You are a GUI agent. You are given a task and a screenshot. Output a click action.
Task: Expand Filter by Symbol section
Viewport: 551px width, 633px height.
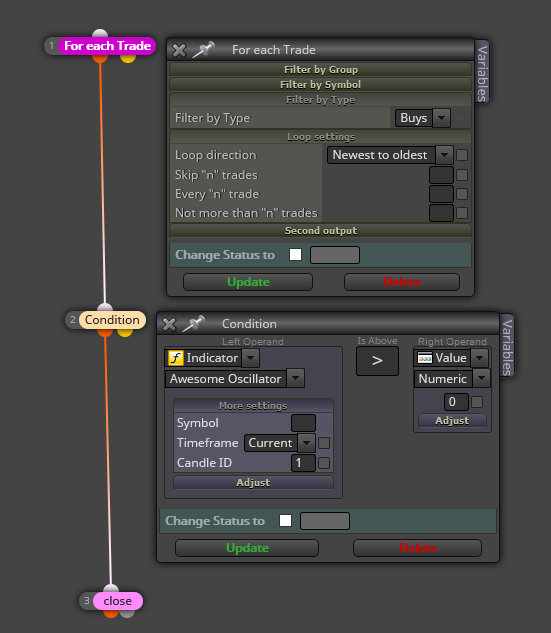(x=321, y=85)
